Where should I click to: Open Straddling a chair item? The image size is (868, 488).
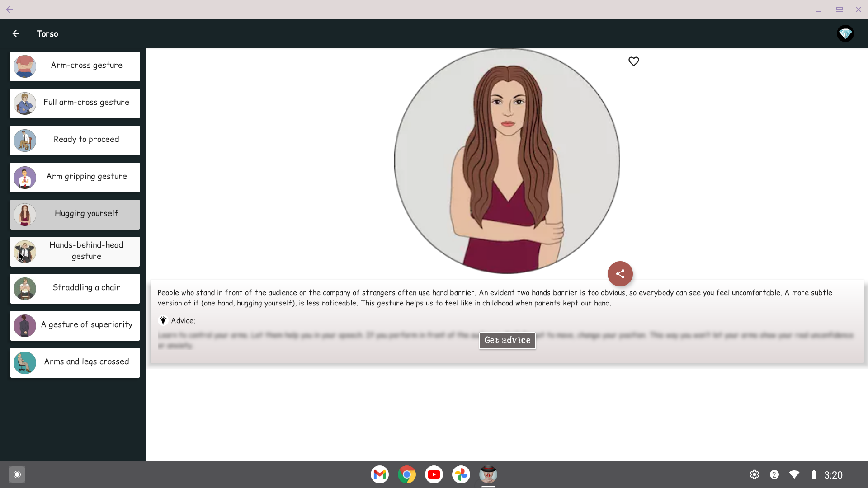tap(75, 289)
